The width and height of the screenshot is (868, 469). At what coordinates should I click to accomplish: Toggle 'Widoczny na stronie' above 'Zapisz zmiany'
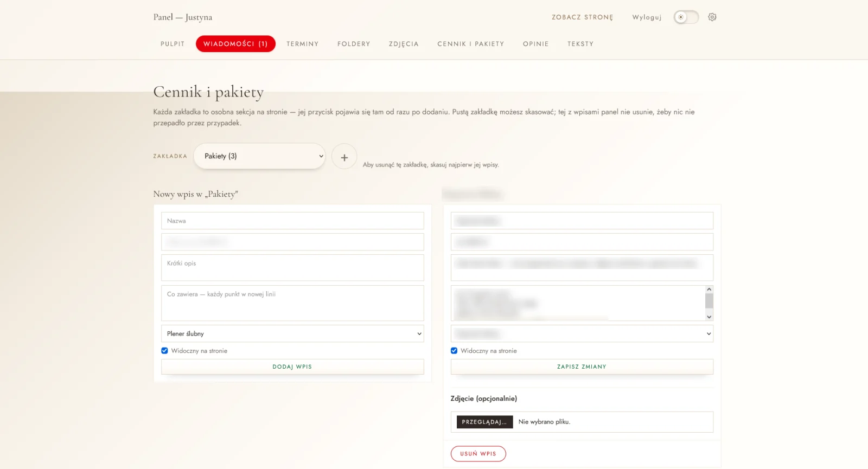(x=454, y=351)
